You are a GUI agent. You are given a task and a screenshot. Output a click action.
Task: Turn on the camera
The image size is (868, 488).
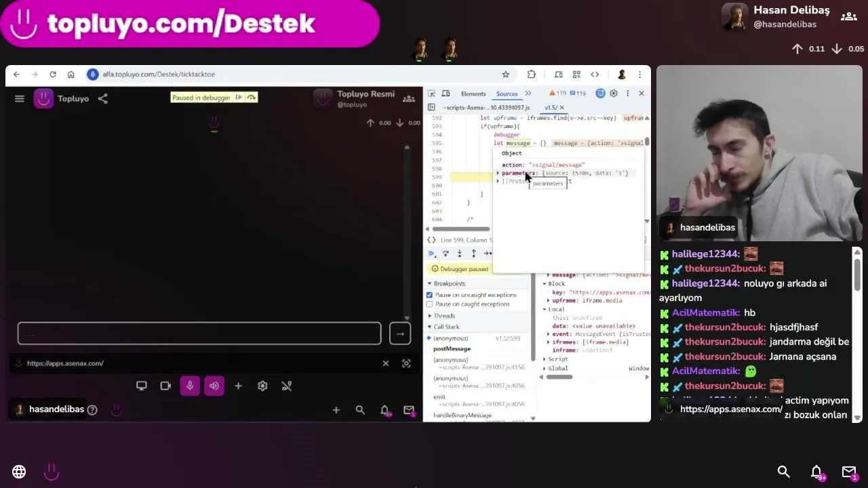coord(165,386)
